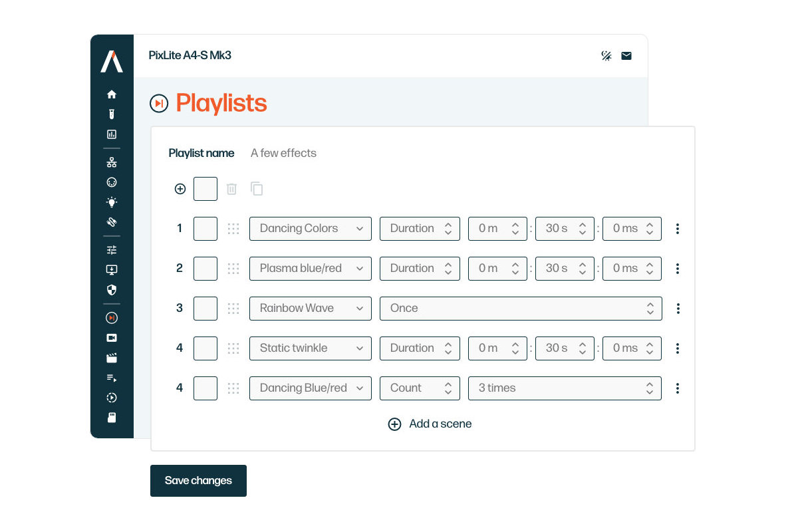The height and width of the screenshot is (532, 798).
Task: Click the network topology sidebar icon
Action: click(112, 162)
